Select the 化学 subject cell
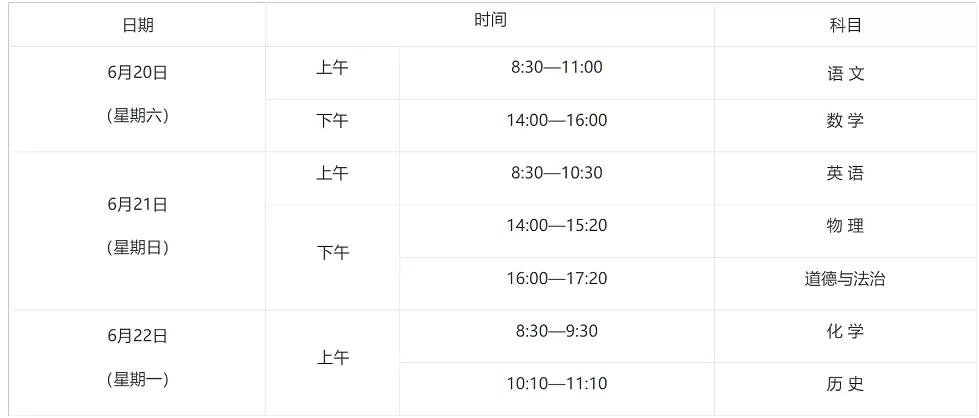 tap(845, 331)
